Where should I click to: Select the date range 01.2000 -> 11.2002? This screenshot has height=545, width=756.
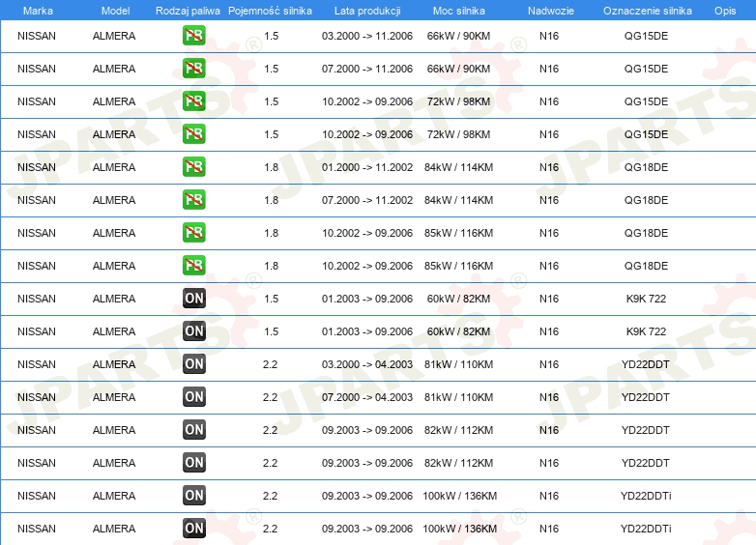point(367,168)
